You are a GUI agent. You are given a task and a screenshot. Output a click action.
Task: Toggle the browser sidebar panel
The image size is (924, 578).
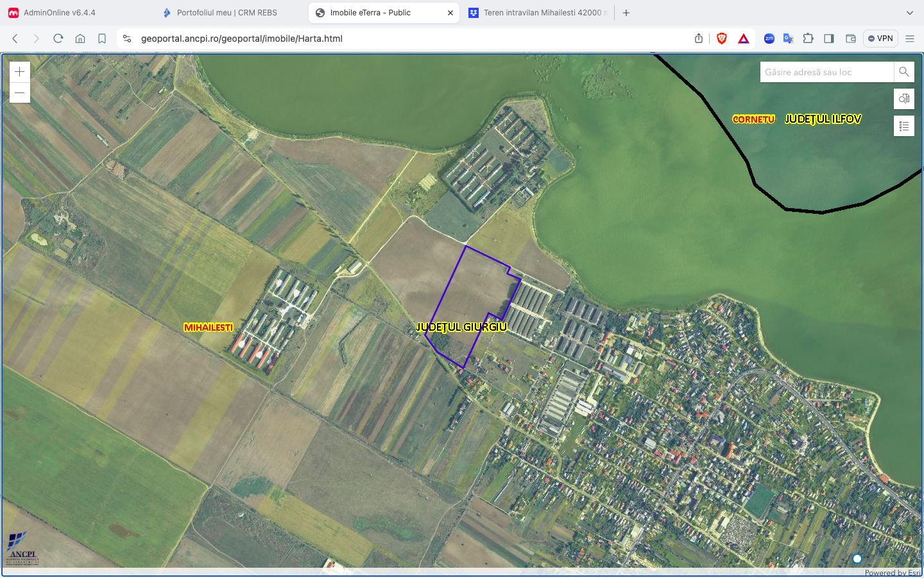coord(829,39)
